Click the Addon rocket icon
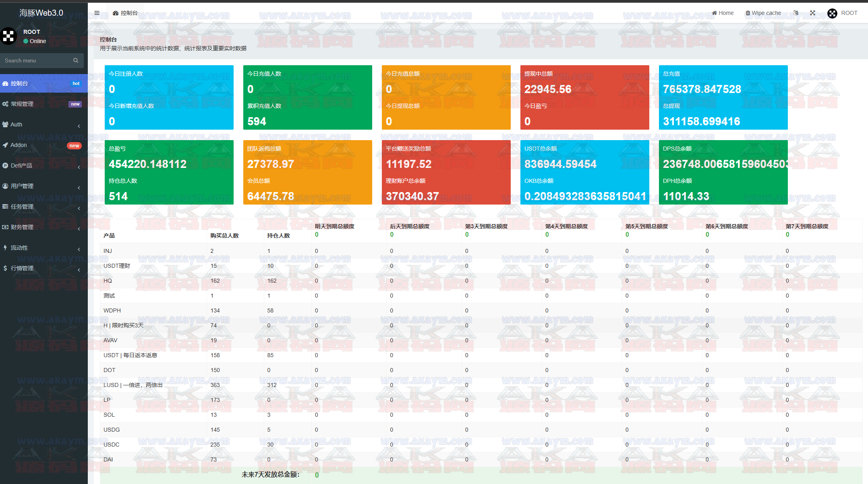 coord(5,145)
